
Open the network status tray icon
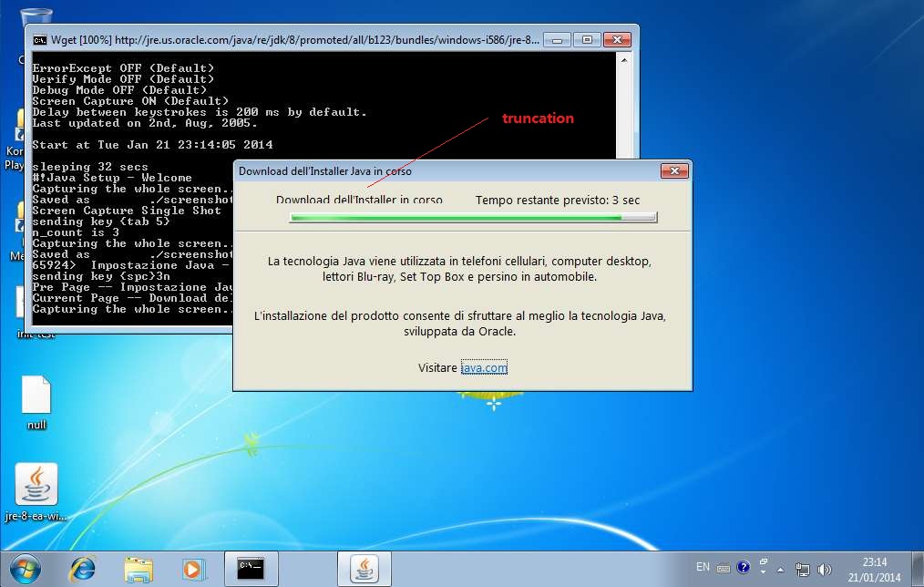click(x=802, y=568)
